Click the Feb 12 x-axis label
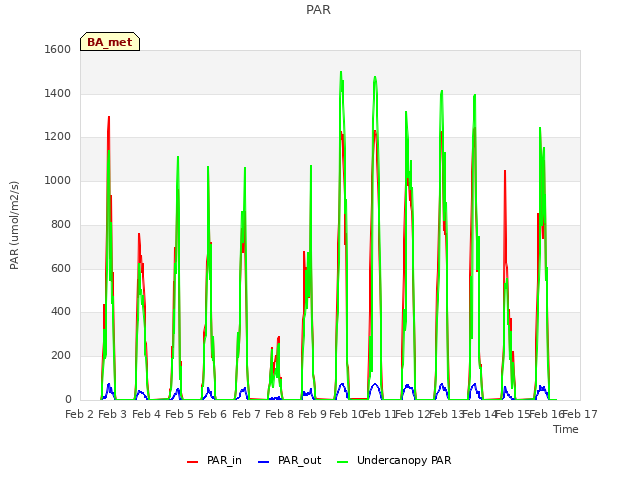640x480 pixels. point(412,414)
